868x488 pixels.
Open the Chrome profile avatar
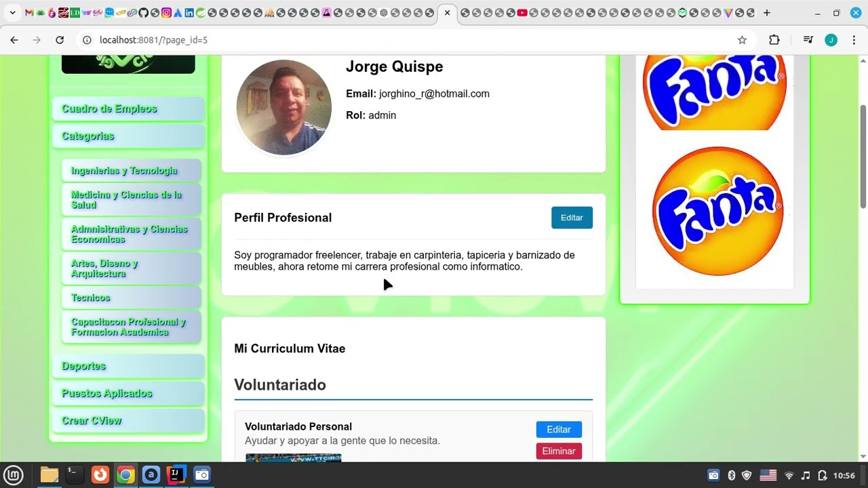click(x=831, y=40)
